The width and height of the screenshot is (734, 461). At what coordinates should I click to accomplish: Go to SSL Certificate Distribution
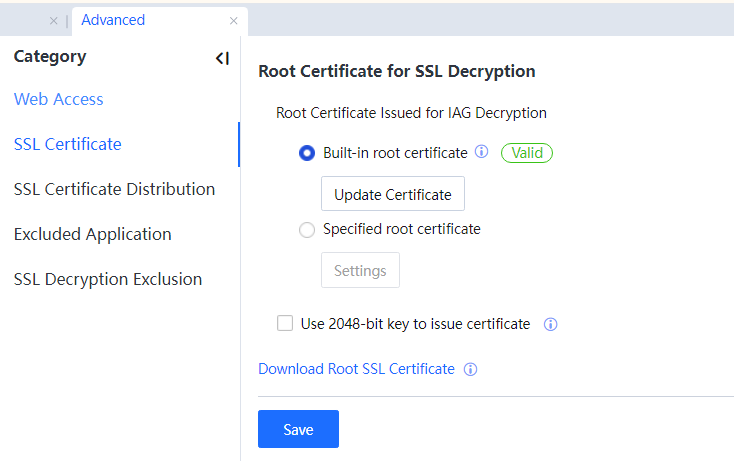point(114,189)
